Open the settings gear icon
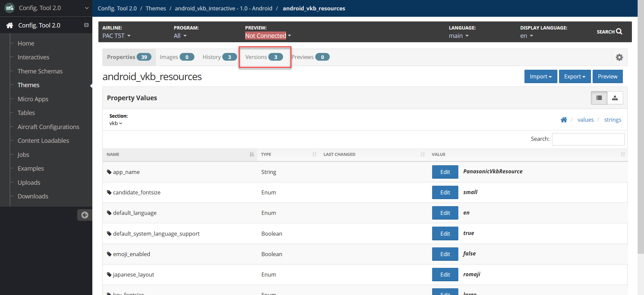 tap(619, 57)
